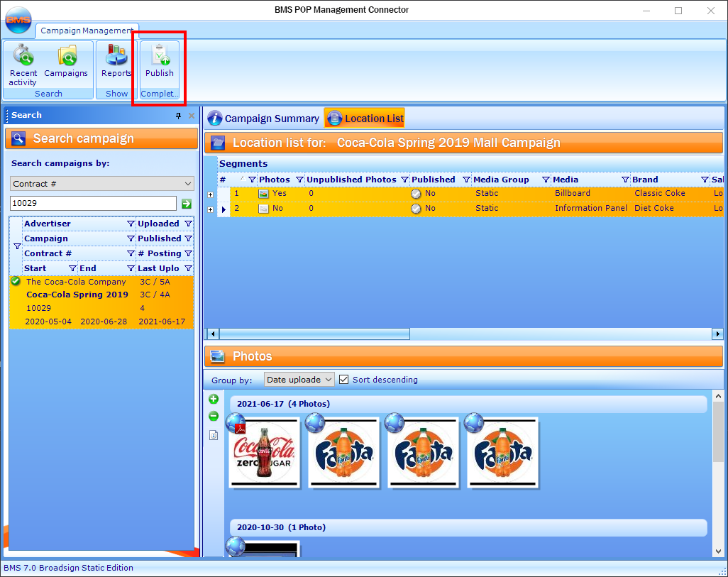
Task: Select the first Fanta photo thumbnail
Action: click(344, 453)
